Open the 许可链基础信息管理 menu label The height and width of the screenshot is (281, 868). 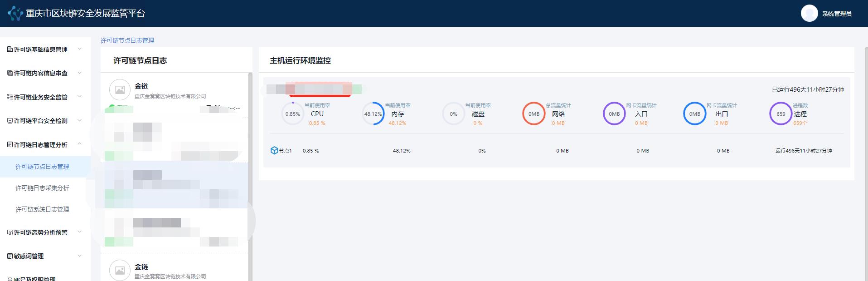coord(41,49)
